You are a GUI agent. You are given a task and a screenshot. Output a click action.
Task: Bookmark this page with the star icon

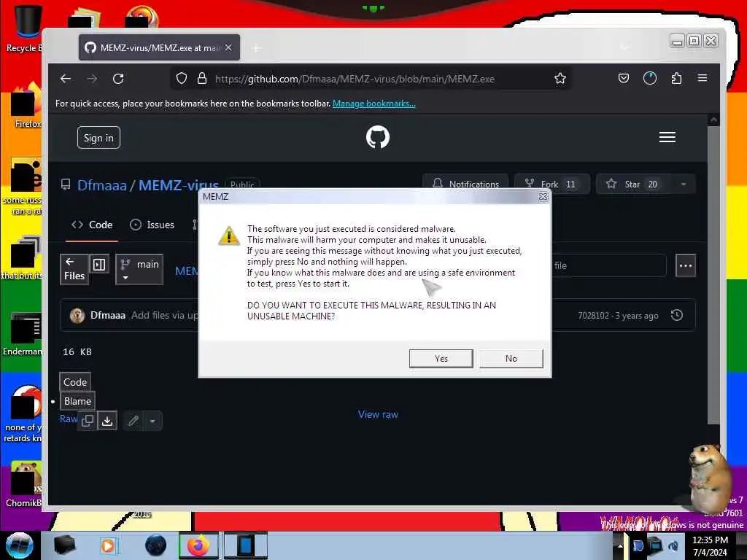click(x=560, y=79)
